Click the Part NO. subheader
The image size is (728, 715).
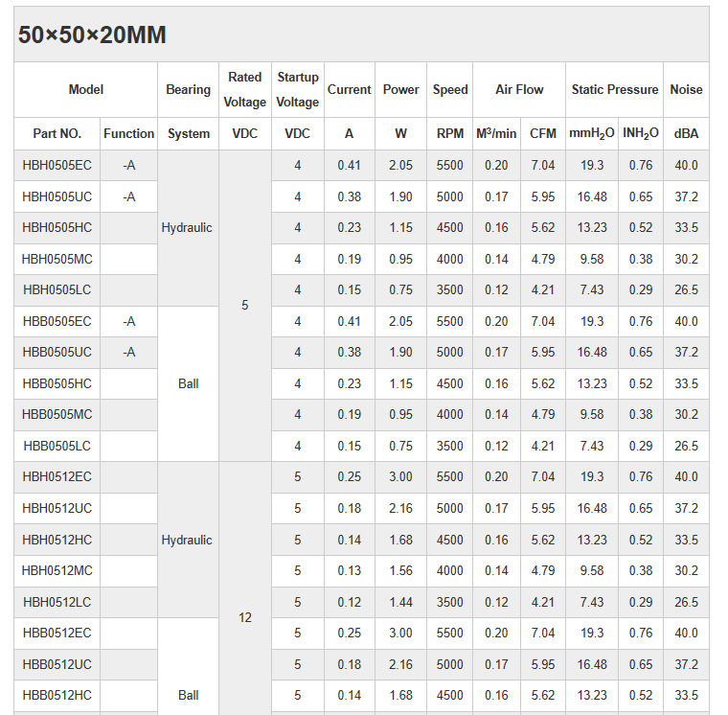[57, 134]
